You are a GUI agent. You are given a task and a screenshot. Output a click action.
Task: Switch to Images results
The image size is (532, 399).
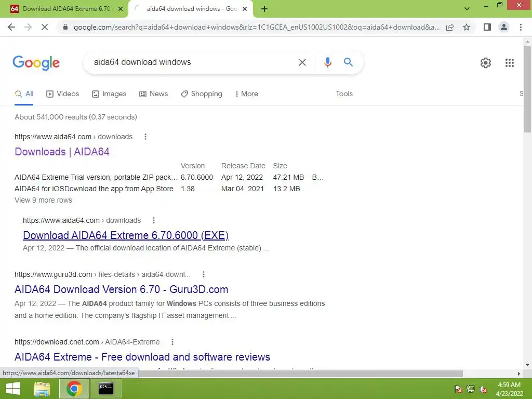(109, 94)
